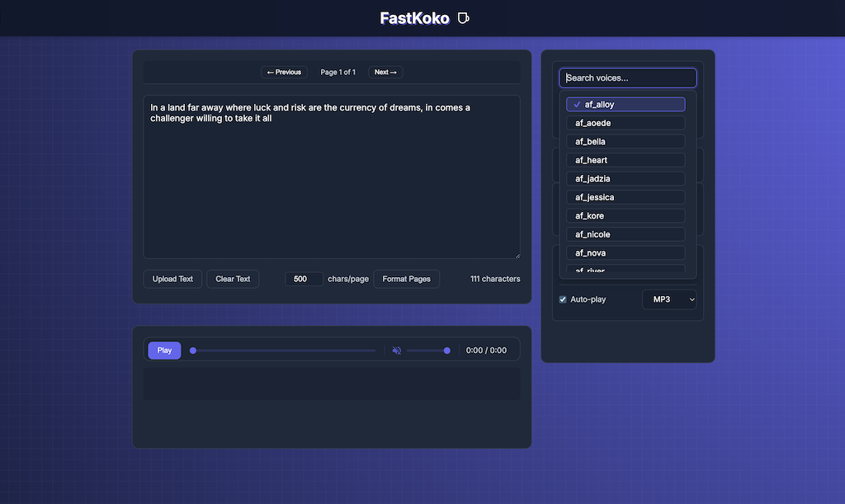The height and width of the screenshot is (504, 845).
Task: Advance to the Next page
Action: click(385, 72)
